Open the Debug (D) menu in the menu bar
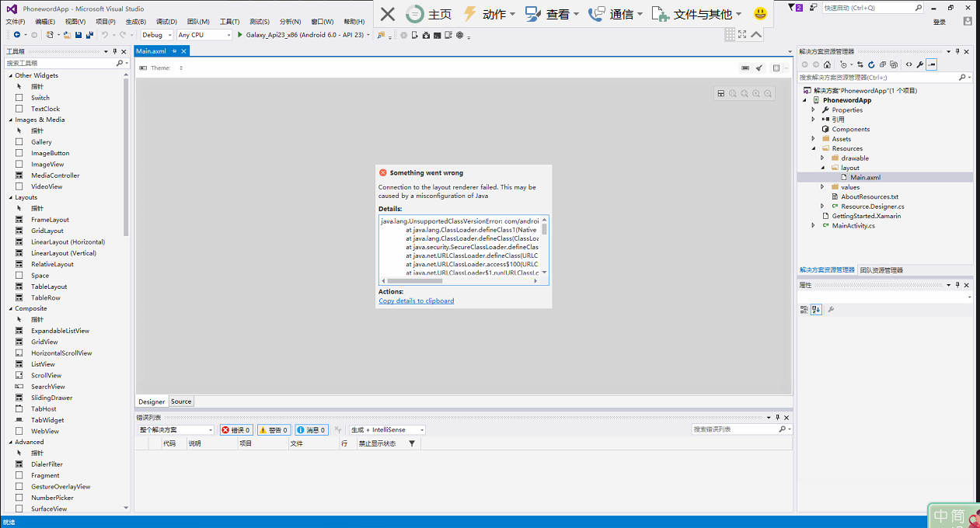The width and height of the screenshot is (980, 528). click(x=166, y=22)
